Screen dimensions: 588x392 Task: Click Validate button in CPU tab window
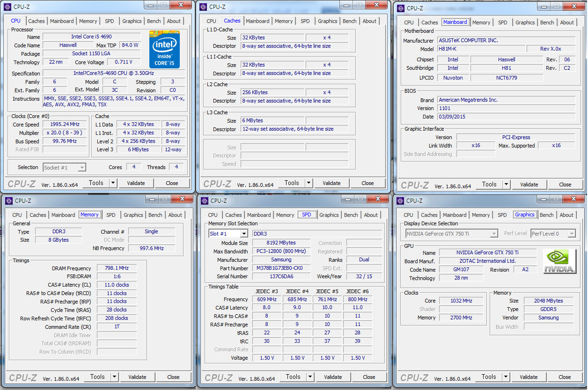click(136, 183)
